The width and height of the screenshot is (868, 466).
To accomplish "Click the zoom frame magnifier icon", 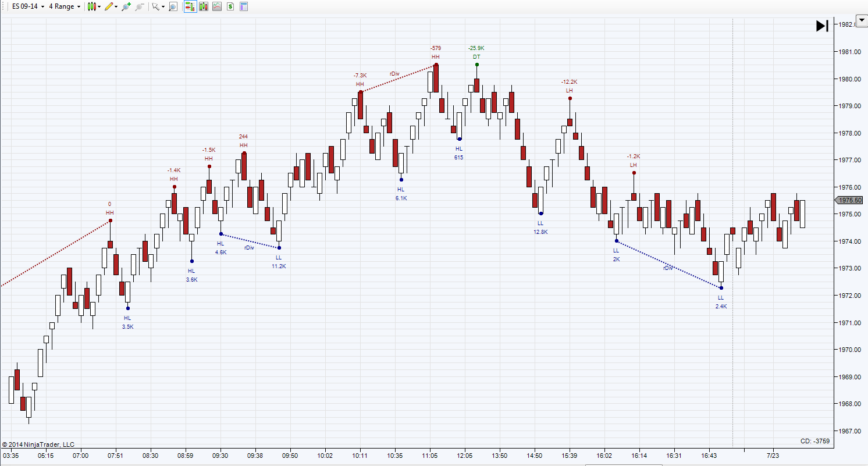I will 173,6.
